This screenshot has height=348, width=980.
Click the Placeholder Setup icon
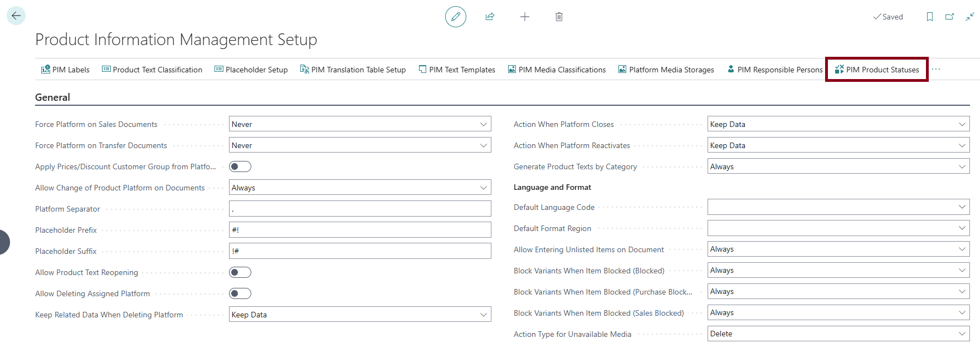219,69
